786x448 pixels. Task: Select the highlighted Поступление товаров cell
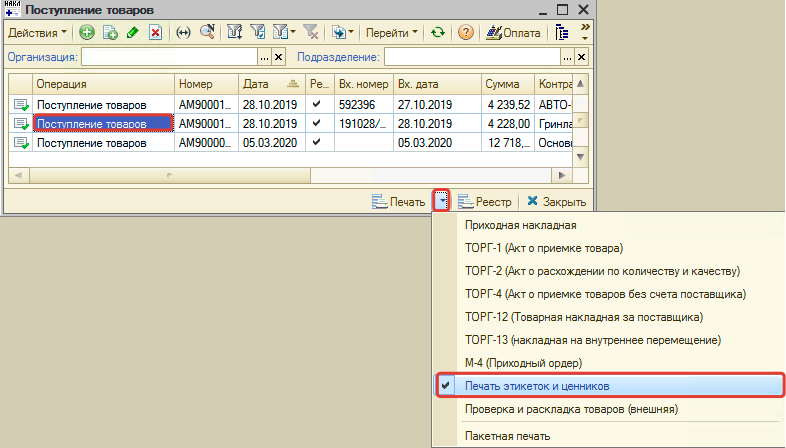103,123
